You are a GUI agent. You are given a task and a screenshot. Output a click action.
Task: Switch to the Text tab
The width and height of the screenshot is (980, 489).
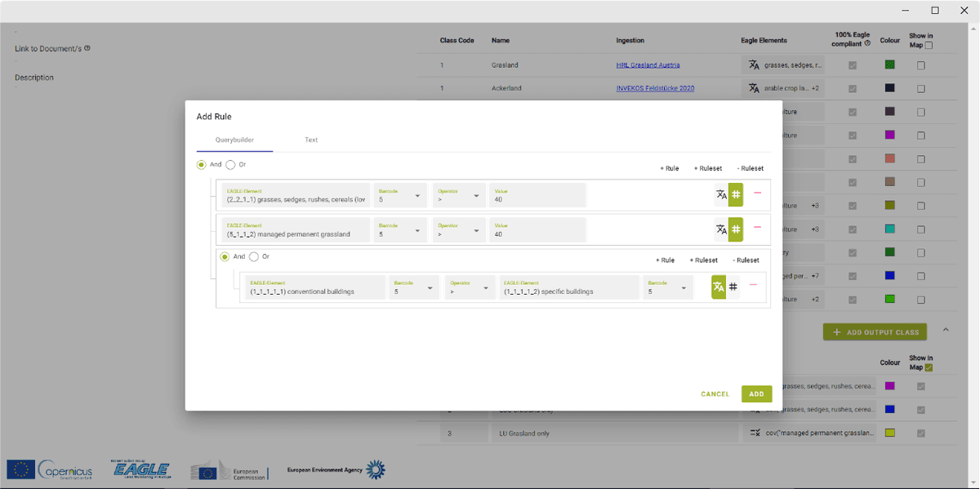[x=311, y=140]
